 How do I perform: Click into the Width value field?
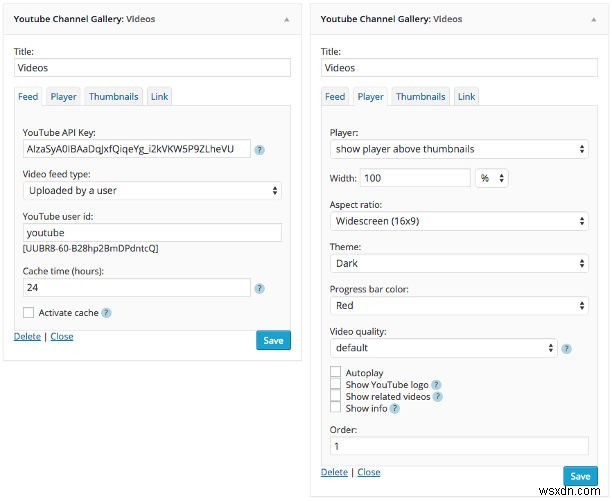415,178
